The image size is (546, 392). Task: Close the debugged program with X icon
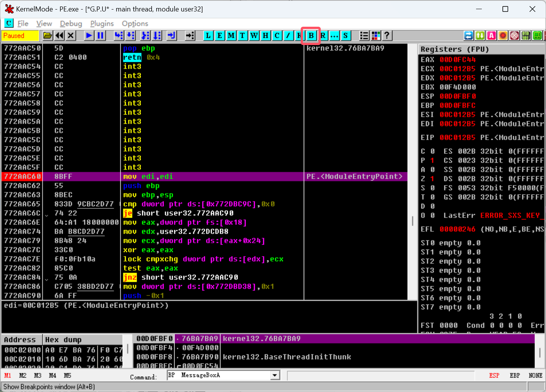[71, 35]
